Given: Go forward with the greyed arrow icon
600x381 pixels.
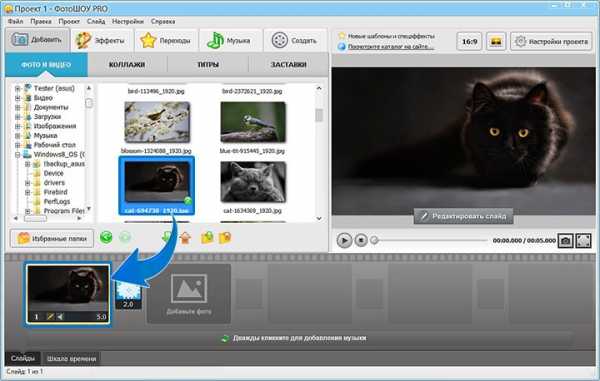Looking at the screenshot, I should 125,238.
